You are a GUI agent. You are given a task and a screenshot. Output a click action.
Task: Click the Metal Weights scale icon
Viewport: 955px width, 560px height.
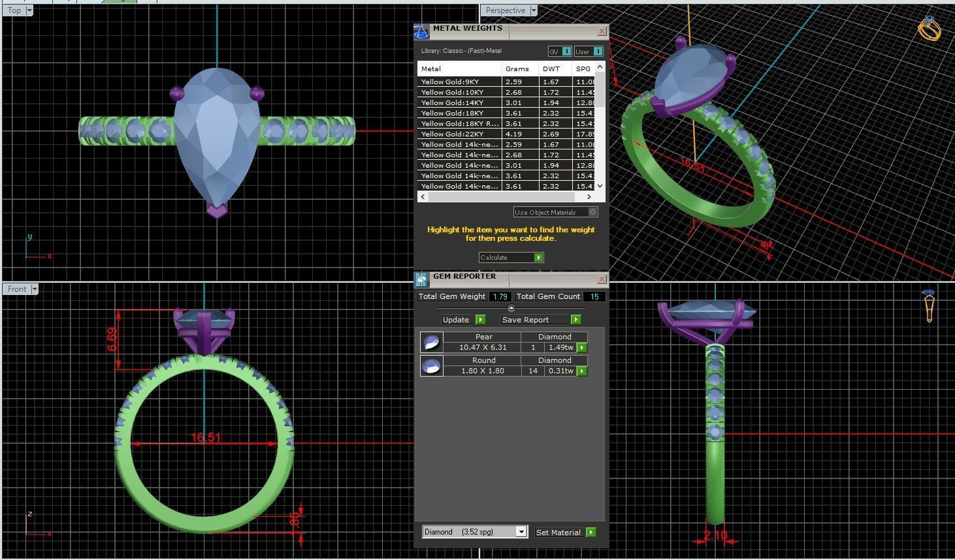421,32
